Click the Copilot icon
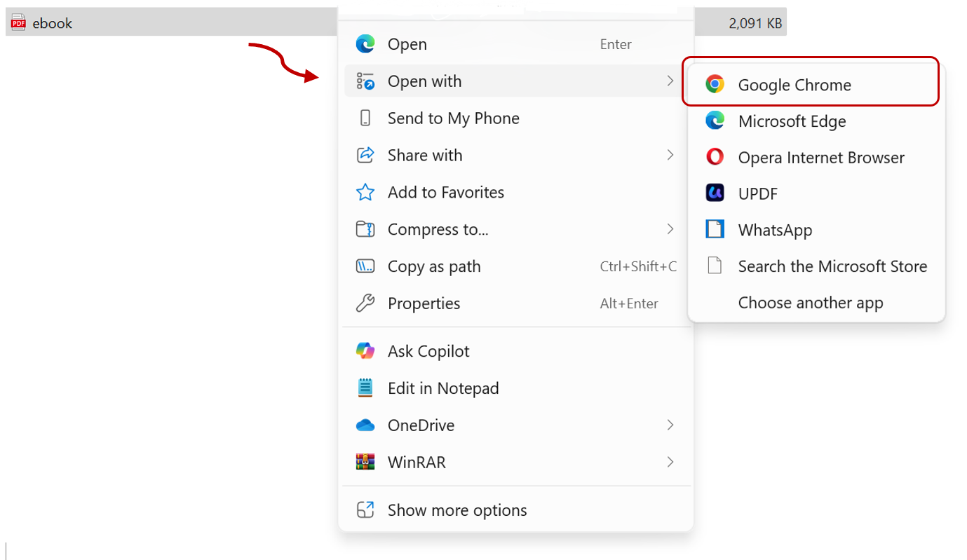 coord(365,351)
